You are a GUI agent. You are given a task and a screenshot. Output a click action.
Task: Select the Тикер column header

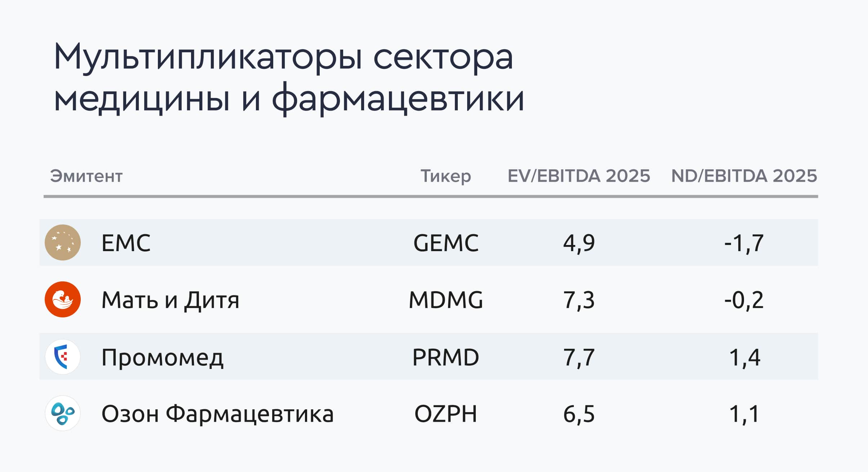(446, 176)
